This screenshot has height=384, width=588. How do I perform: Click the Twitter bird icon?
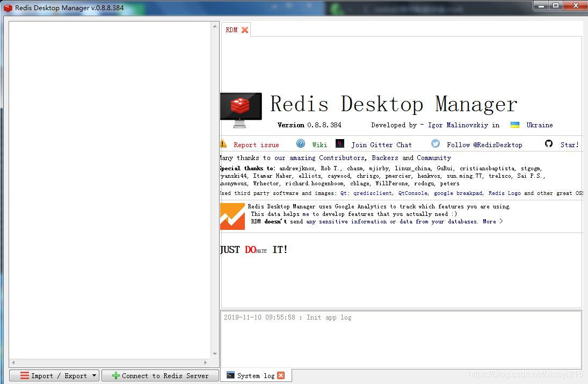pyautogui.click(x=435, y=143)
